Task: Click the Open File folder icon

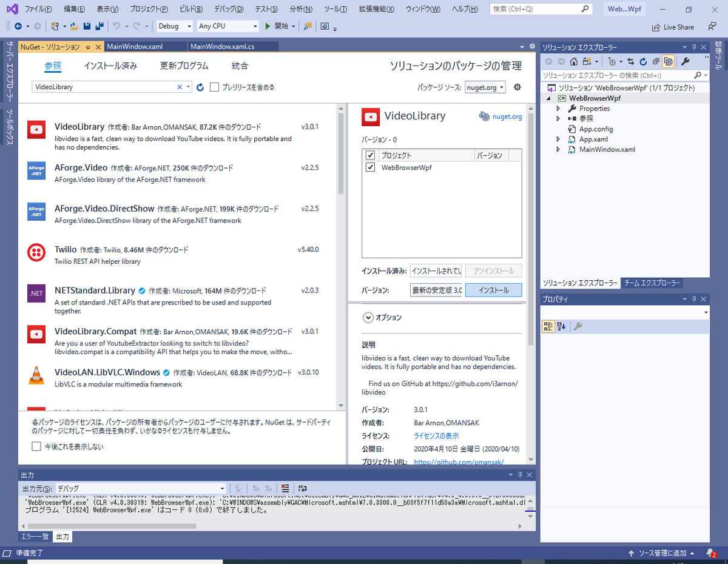Action: pos(74,26)
